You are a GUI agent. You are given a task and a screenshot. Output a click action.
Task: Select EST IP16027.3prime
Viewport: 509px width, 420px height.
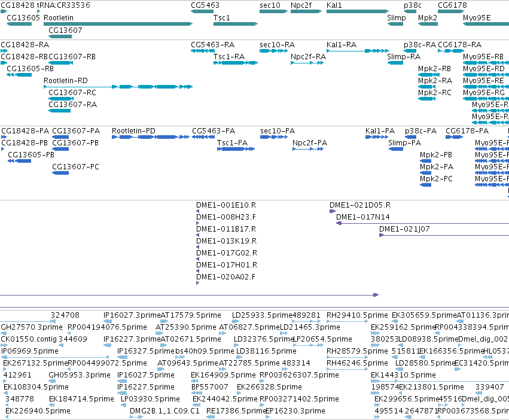coord(108,321)
